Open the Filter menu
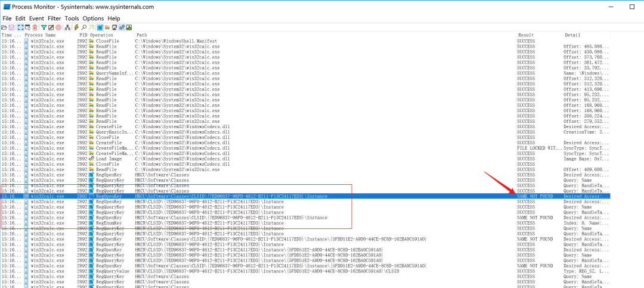Screen dimensions: 644x288 (54, 18)
